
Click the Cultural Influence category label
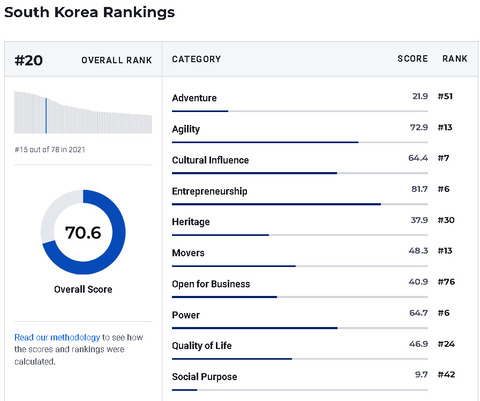tap(210, 160)
